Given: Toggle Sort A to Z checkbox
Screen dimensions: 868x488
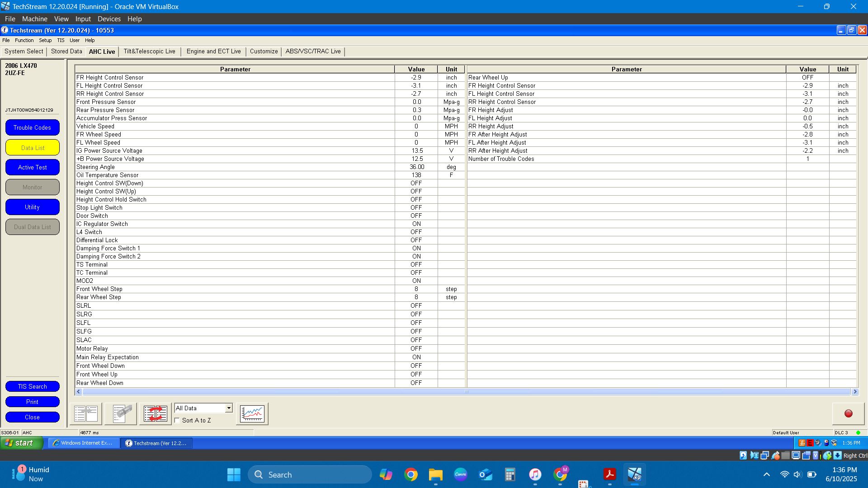Looking at the screenshot, I should [177, 420].
